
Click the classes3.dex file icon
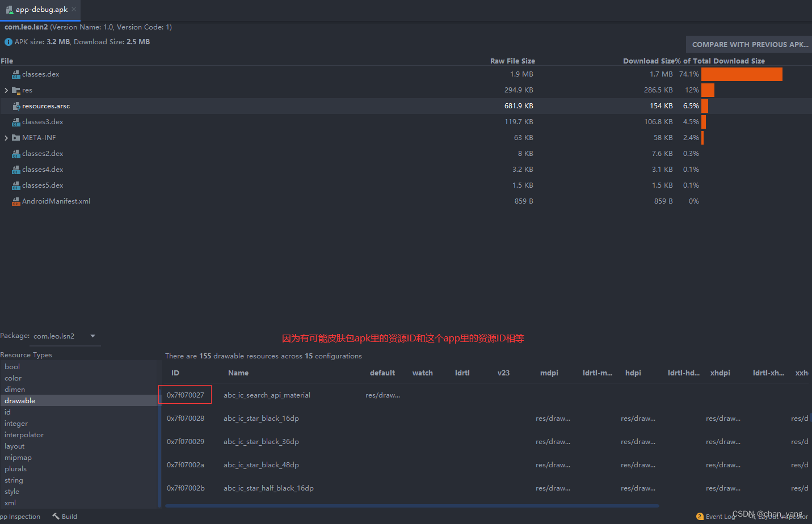pyautogui.click(x=16, y=122)
